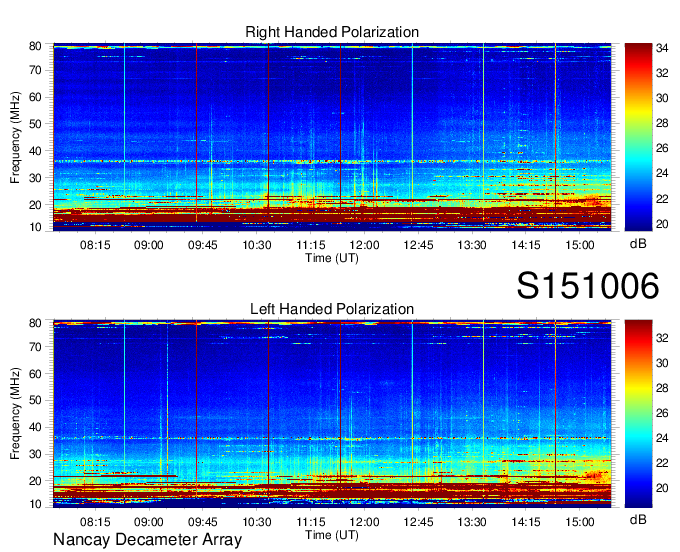Click the 70 MHz tick on Right Handed plot
The image size is (680, 552).
35,70
